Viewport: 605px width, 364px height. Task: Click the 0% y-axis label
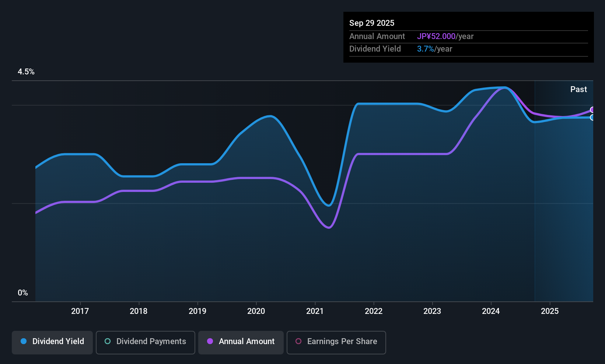tap(23, 293)
